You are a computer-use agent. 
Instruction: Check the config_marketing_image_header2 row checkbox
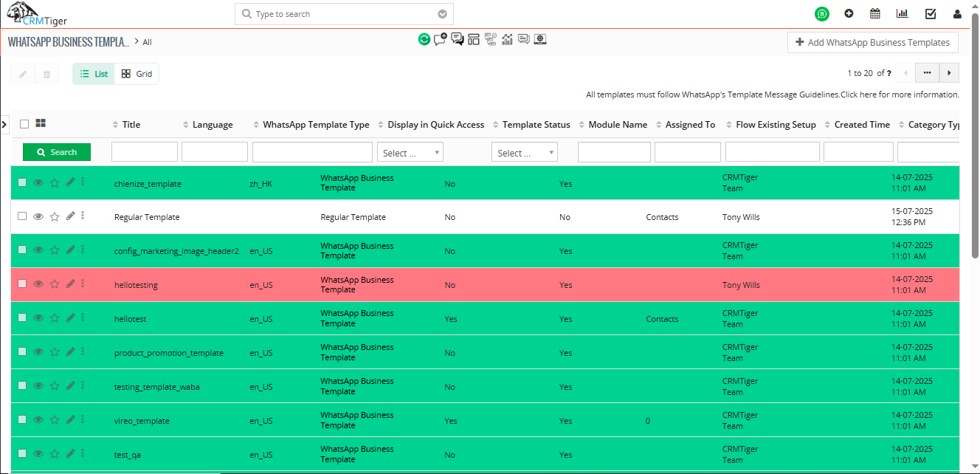22,250
